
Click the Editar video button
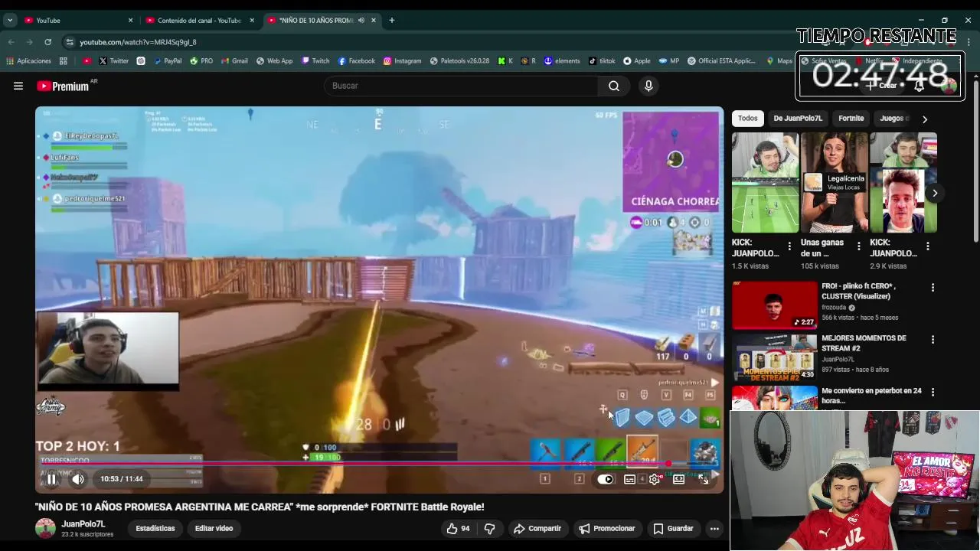(x=214, y=528)
